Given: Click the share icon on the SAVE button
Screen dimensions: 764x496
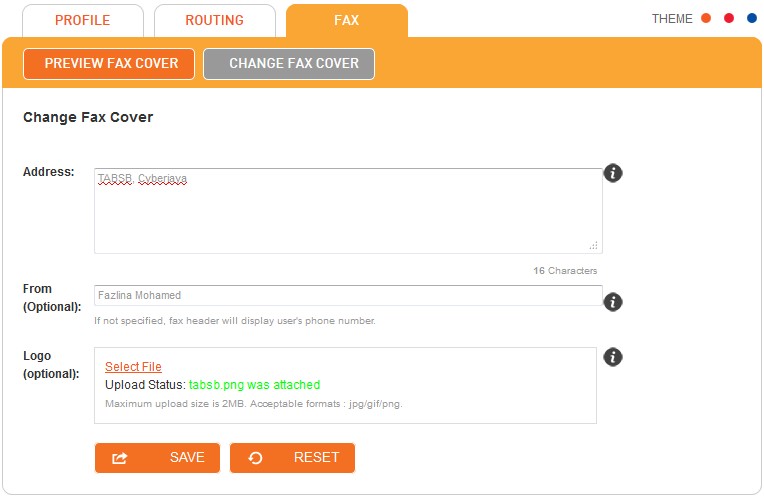Looking at the screenshot, I should pyautogui.click(x=119, y=458).
